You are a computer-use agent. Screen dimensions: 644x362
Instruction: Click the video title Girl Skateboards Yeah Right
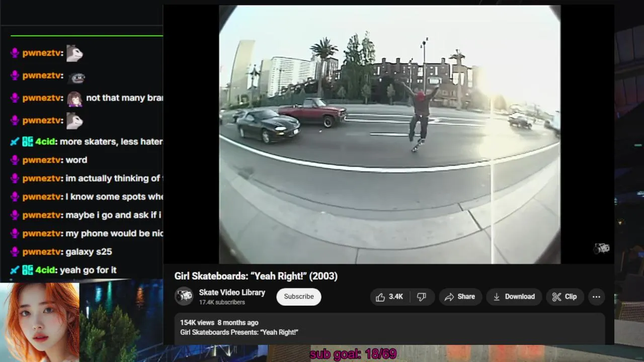click(x=256, y=276)
